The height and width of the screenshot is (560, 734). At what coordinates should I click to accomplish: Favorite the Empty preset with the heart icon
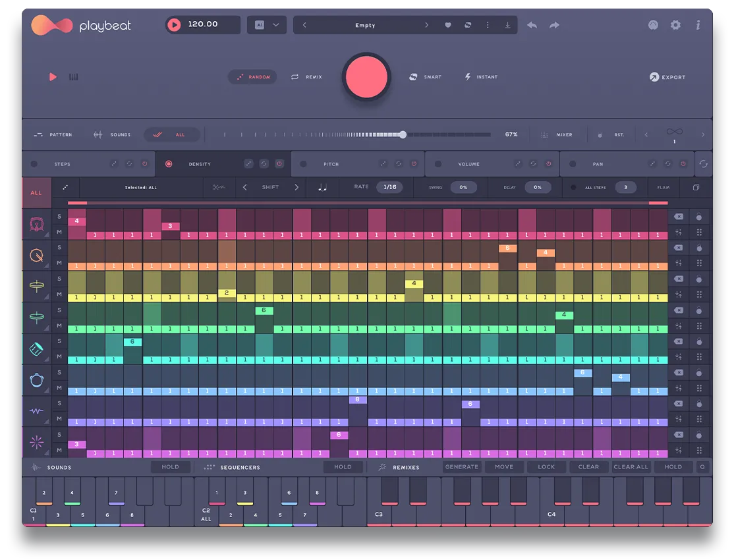447,24
